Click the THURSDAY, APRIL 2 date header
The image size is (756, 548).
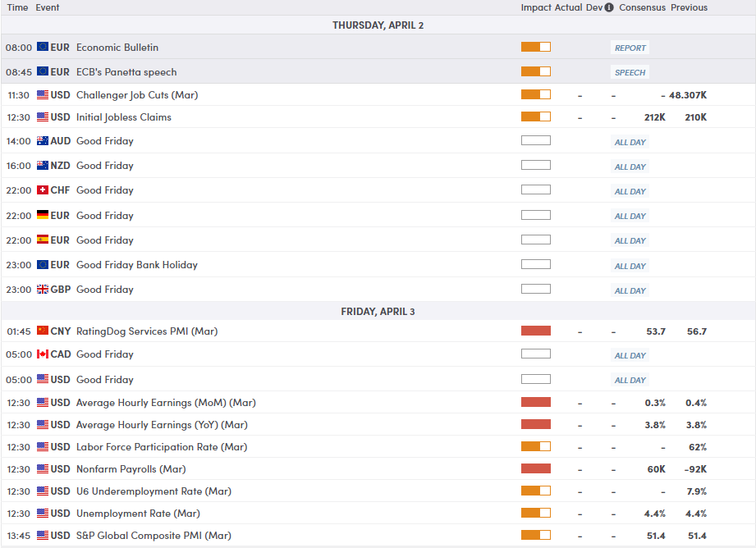point(378,25)
